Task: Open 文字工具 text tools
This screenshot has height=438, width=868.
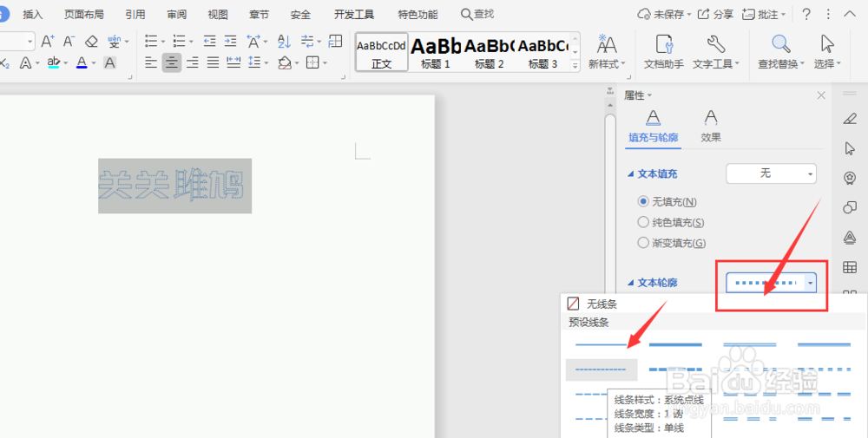Action: point(716,52)
